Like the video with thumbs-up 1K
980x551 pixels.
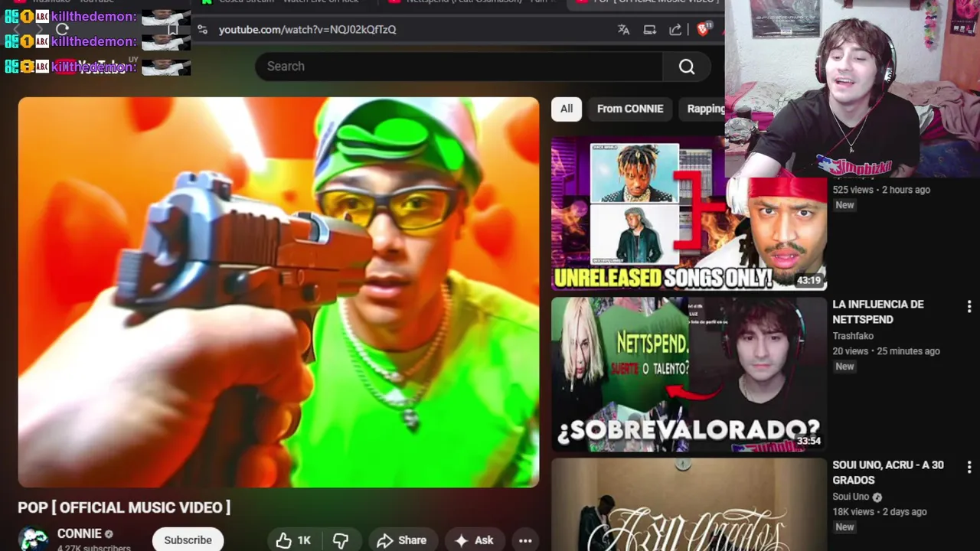pos(293,540)
